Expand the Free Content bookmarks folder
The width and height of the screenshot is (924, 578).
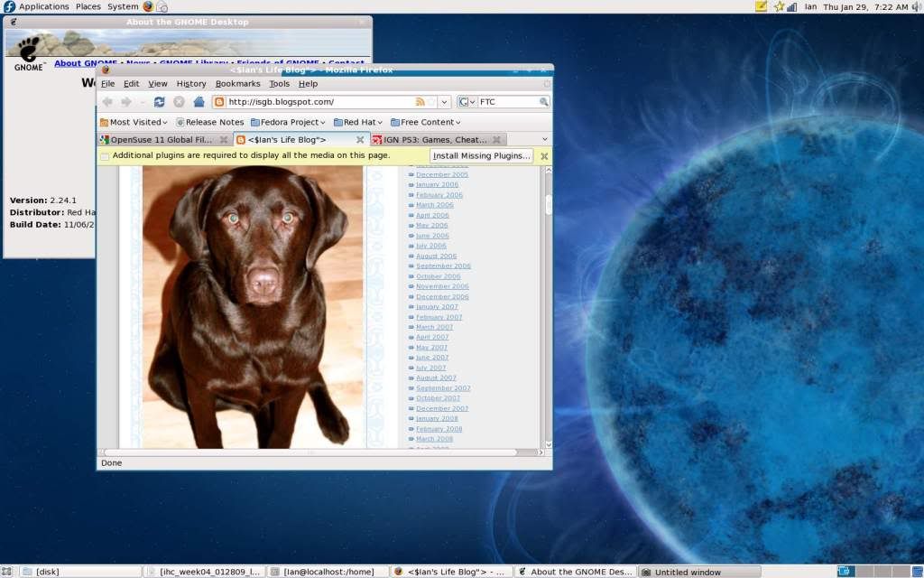tap(426, 122)
